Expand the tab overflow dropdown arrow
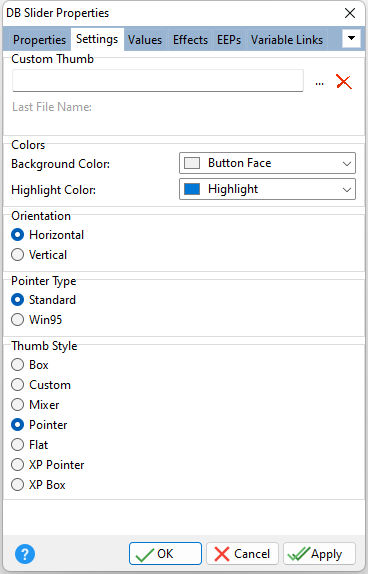Viewport: 368px width, 574px height. point(351,38)
